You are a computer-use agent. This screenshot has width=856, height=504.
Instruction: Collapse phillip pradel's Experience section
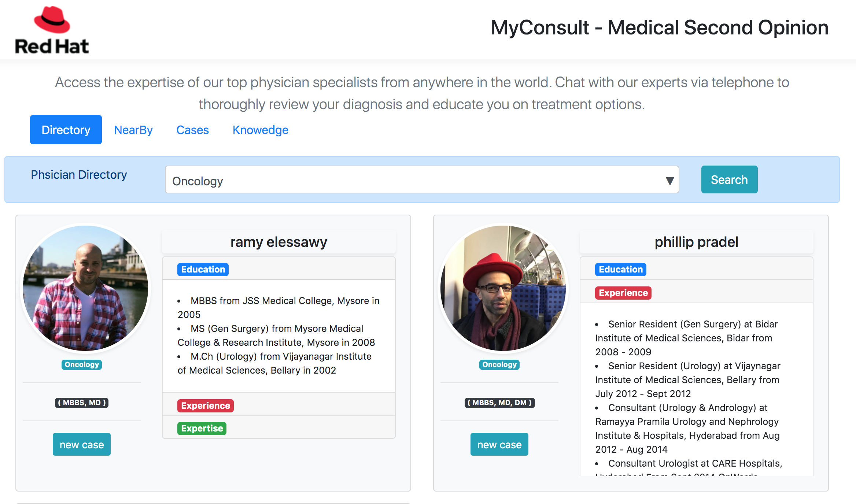[623, 293]
